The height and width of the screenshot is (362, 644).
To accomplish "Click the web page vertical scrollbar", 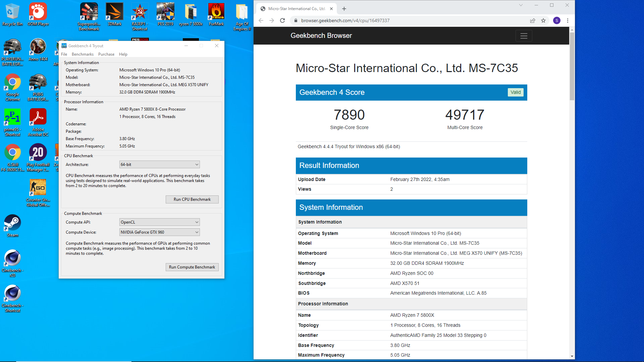I will (x=572, y=66).
